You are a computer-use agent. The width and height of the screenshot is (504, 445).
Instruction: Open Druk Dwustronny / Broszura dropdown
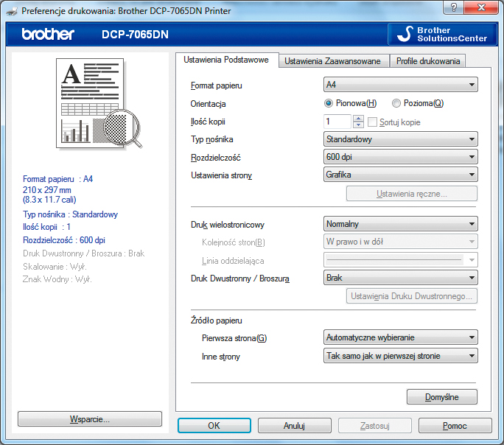(401, 278)
